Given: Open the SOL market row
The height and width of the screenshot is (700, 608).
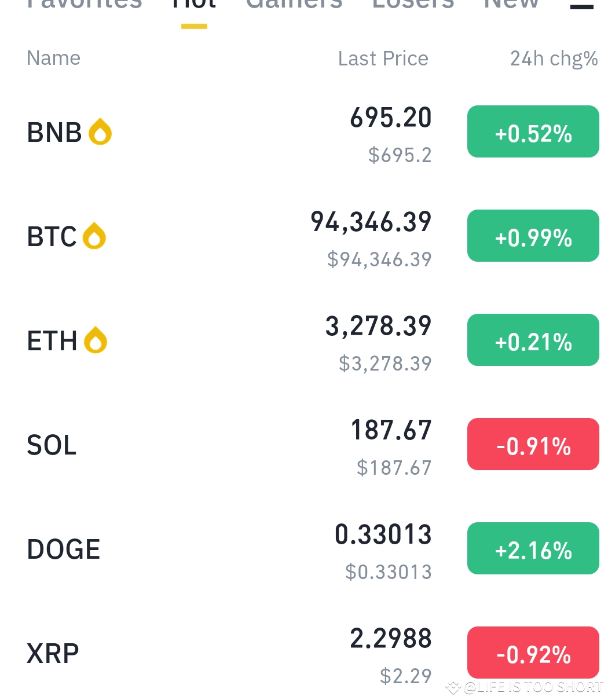Looking at the screenshot, I should pos(304,445).
